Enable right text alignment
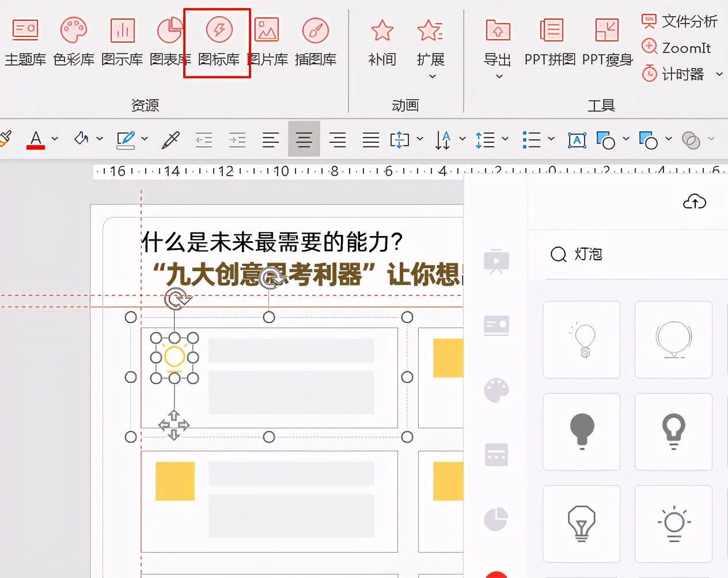Screen dimensions: 728x578 point(338,139)
